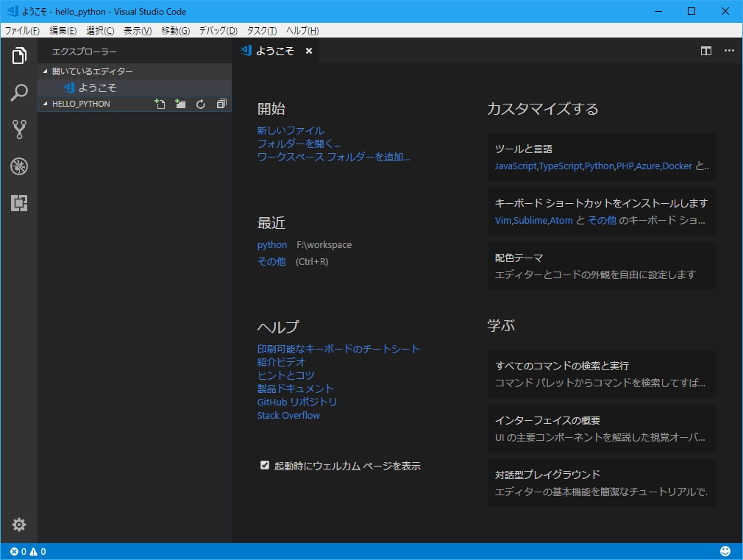This screenshot has height=560, width=743.
Task: Click PHP link under ツールと言語
Action: 625,166
